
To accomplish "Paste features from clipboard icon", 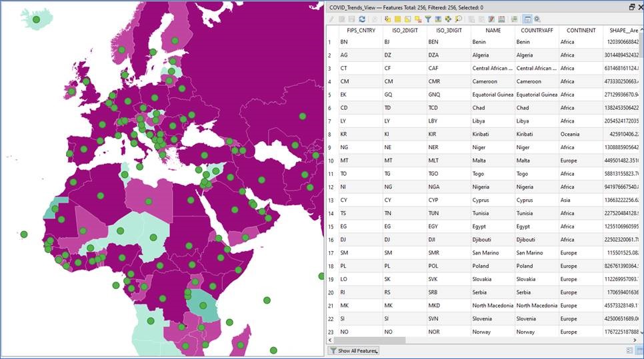I will 482,19.
